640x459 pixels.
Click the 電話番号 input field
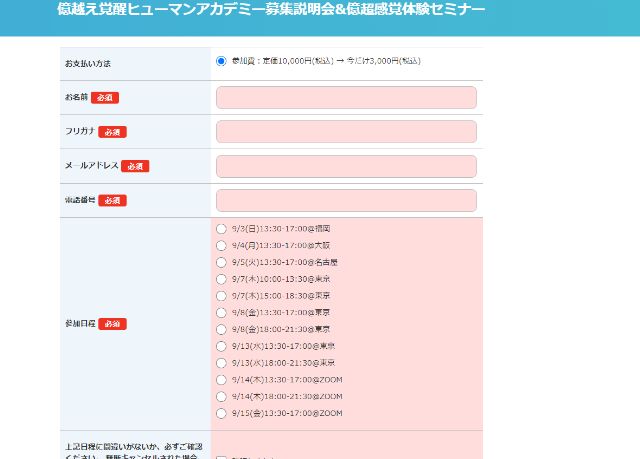[346, 200]
